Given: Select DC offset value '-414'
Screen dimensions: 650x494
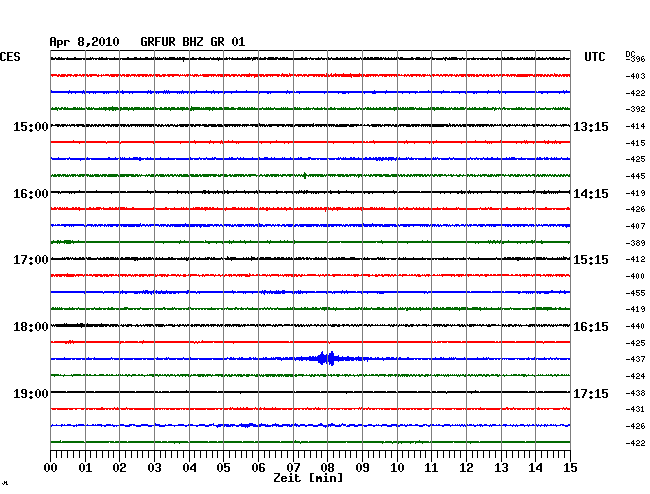Looking at the screenshot, I should (635, 126).
